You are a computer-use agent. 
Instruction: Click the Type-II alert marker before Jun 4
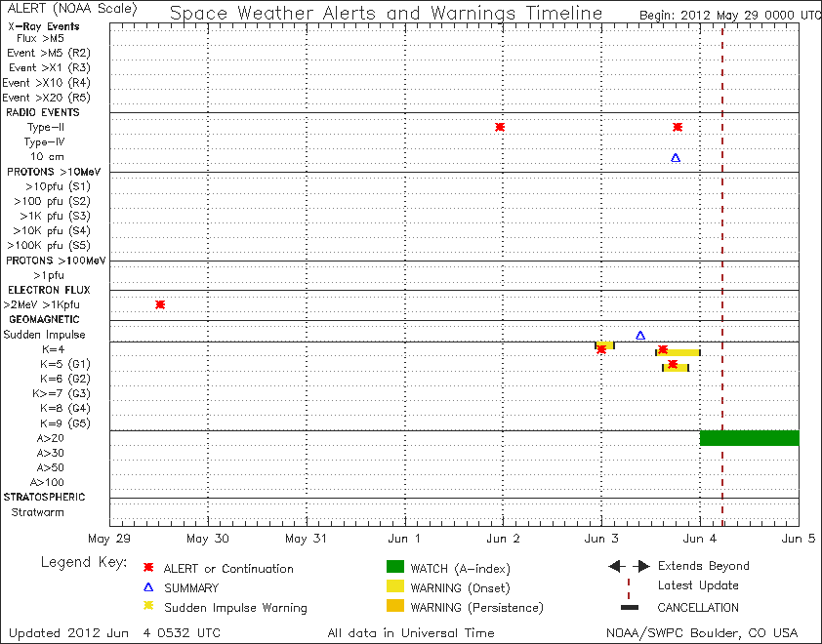click(678, 127)
